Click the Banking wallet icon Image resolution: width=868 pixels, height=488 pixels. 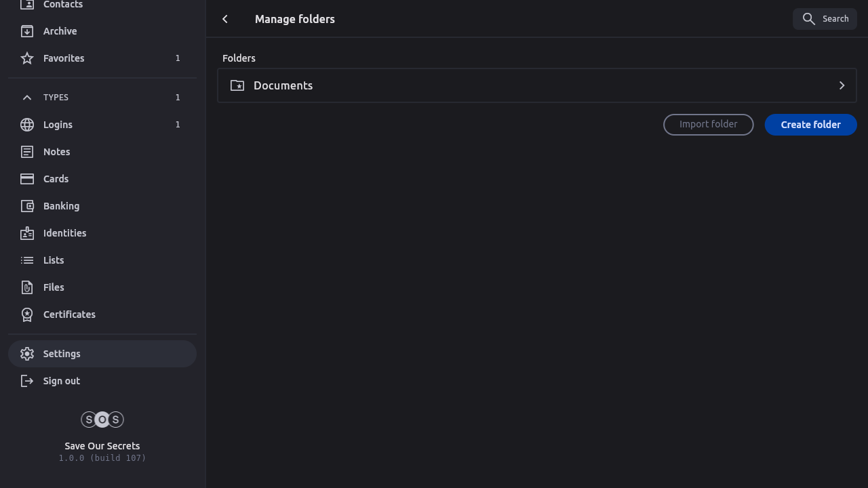tap(27, 206)
